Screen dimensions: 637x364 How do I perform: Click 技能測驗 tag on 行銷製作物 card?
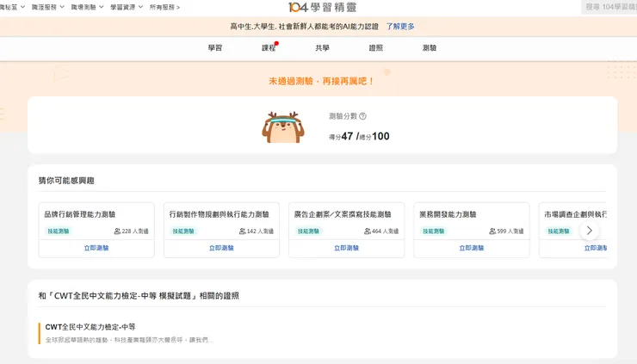click(x=183, y=231)
